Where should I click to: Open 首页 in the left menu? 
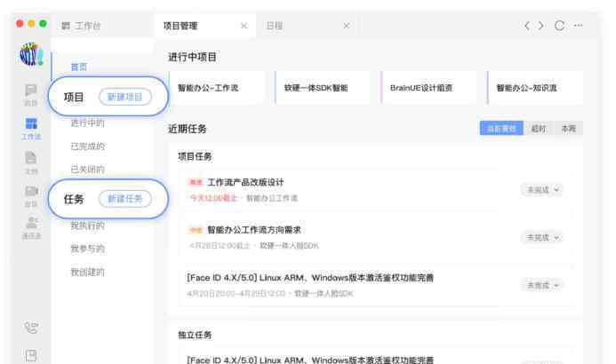point(79,67)
